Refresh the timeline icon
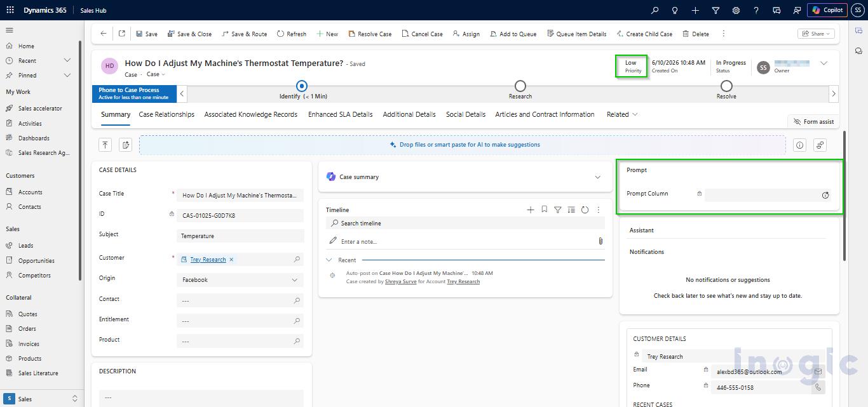 (x=585, y=210)
